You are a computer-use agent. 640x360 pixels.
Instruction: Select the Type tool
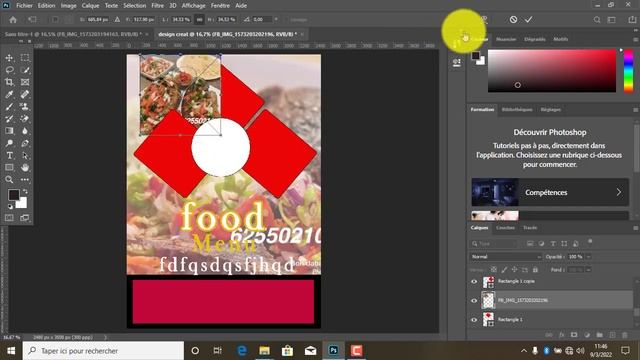click(9, 156)
